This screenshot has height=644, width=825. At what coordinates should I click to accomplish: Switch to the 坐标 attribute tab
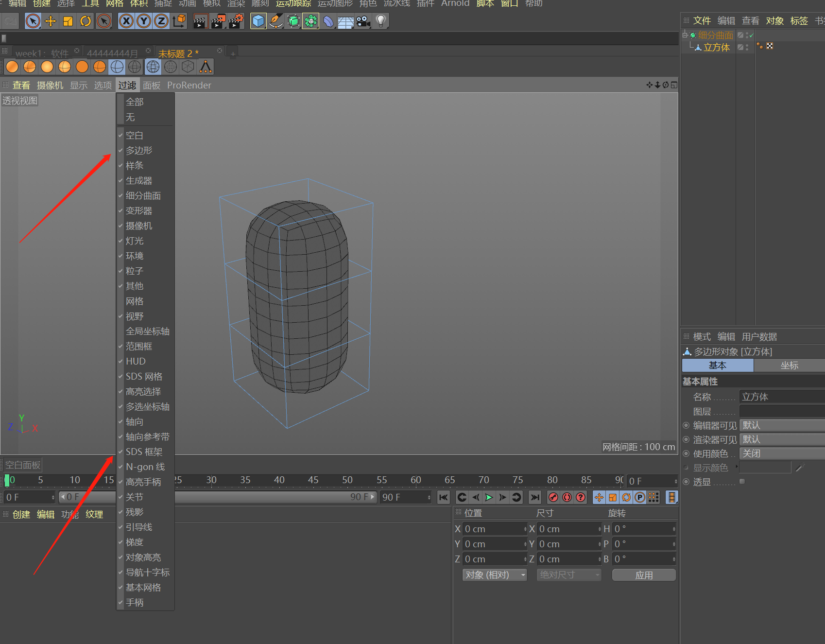[x=789, y=366]
